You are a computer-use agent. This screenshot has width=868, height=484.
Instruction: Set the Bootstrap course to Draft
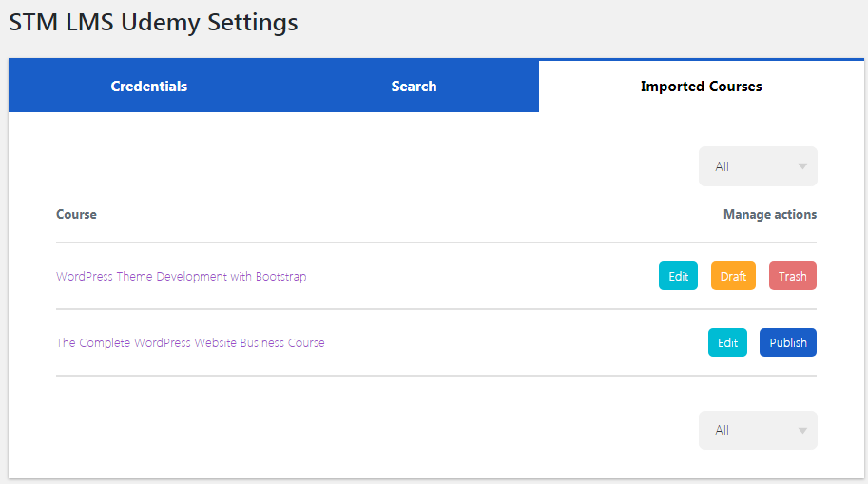point(733,276)
